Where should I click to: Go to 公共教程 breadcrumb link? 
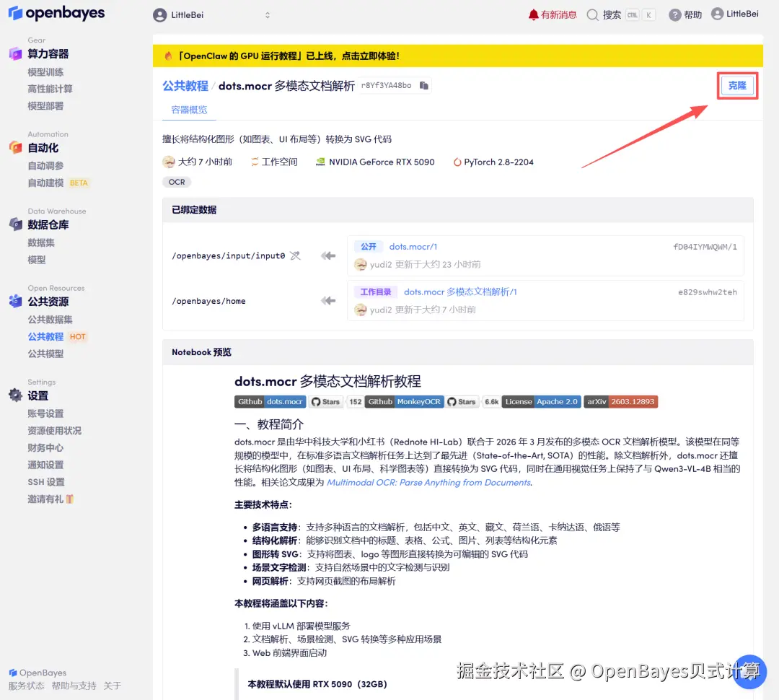pyautogui.click(x=185, y=85)
